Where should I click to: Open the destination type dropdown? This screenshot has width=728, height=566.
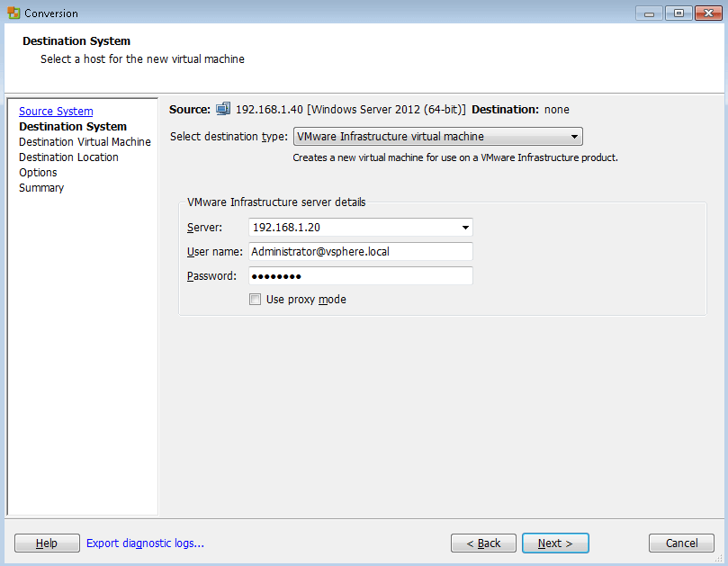(438, 137)
